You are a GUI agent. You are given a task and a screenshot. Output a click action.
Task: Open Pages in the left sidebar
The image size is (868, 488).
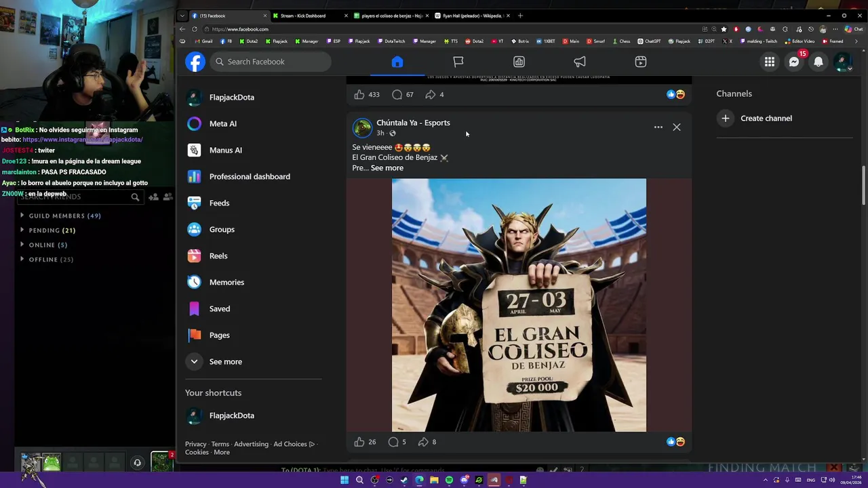(254, 335)
